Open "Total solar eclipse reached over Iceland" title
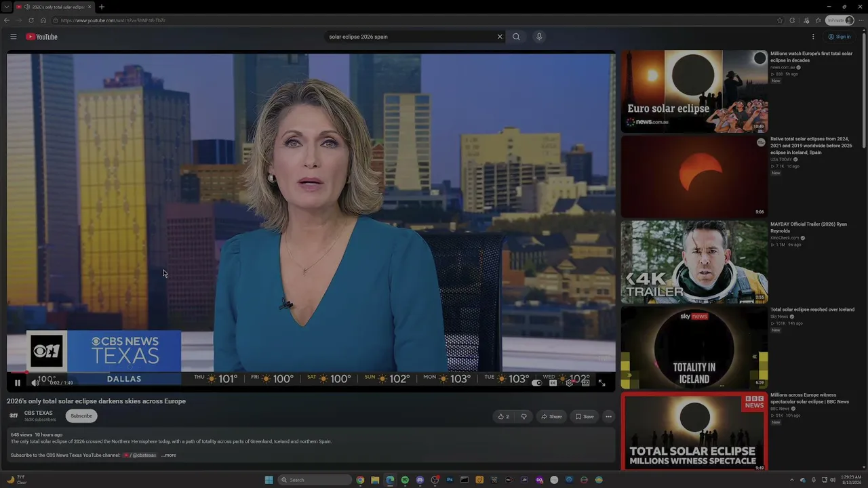The width and height of the screenshot is (868, 488). (812, 310)
